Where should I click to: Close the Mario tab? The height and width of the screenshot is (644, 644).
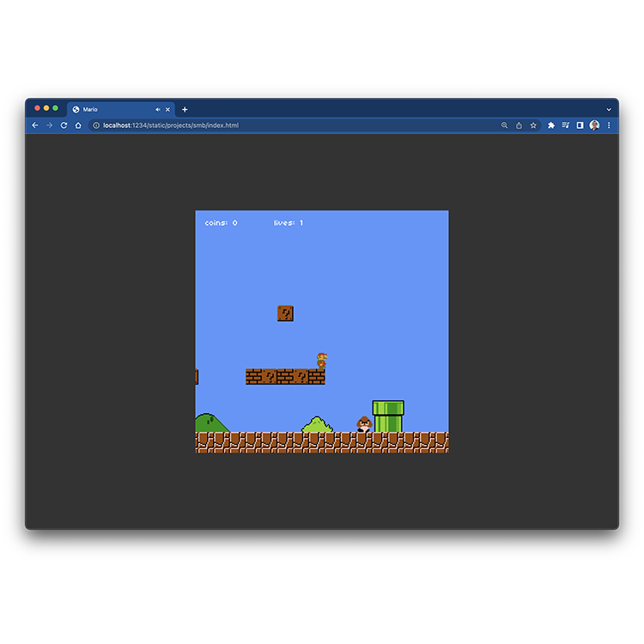pyautogui.click(x=167, y=110)
